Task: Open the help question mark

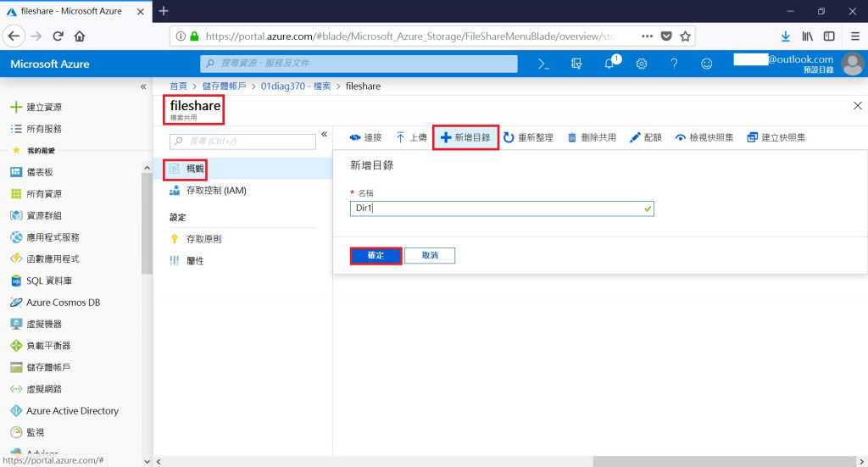Action: tap(674, 64)
